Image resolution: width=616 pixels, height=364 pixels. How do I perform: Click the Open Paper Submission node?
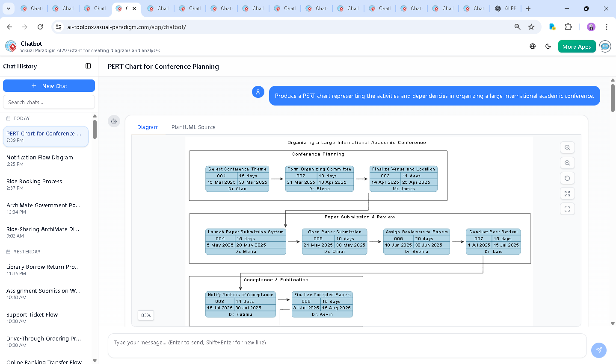(x=335, y=241)
